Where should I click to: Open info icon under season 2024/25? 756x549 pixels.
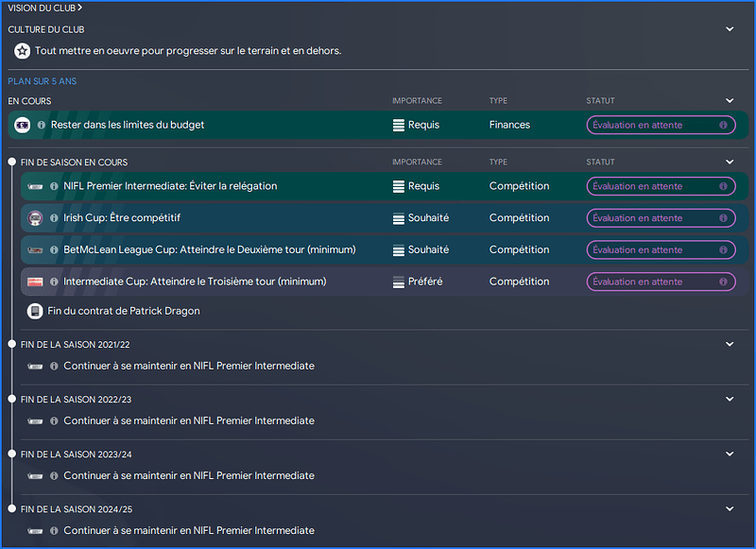click(x=54, y=531)
